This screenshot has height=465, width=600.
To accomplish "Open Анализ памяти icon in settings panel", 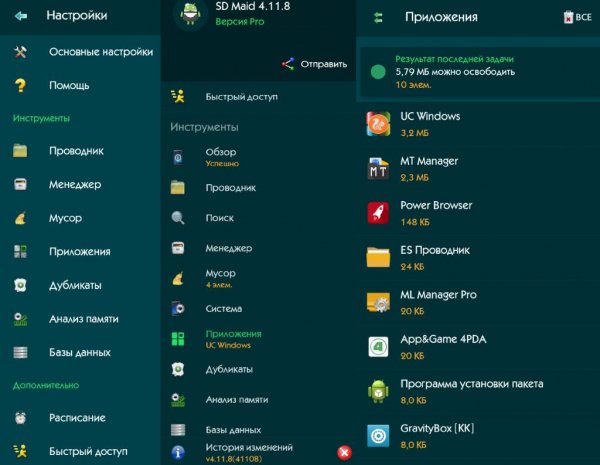I will point(20,319).
